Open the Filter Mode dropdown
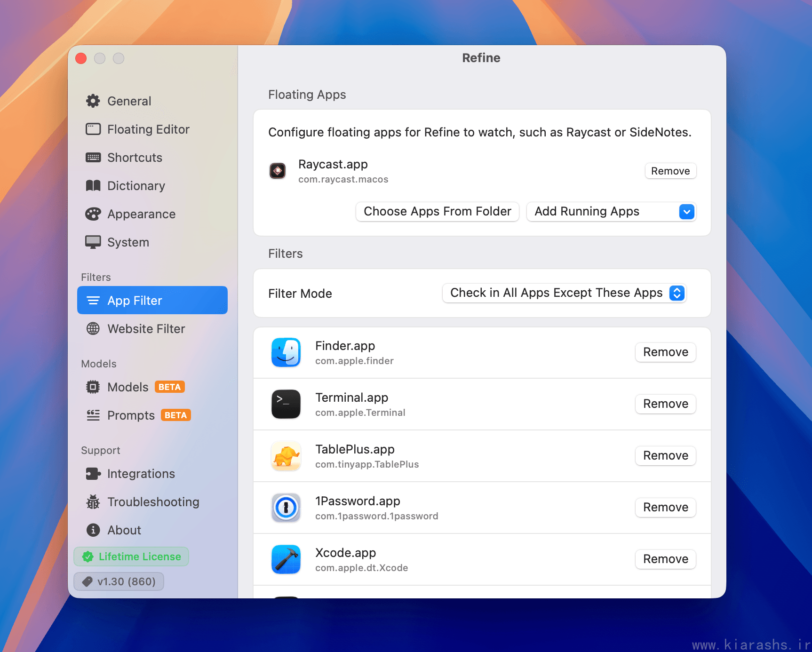This screenshot has height=652, width=812. pos(564,293)
